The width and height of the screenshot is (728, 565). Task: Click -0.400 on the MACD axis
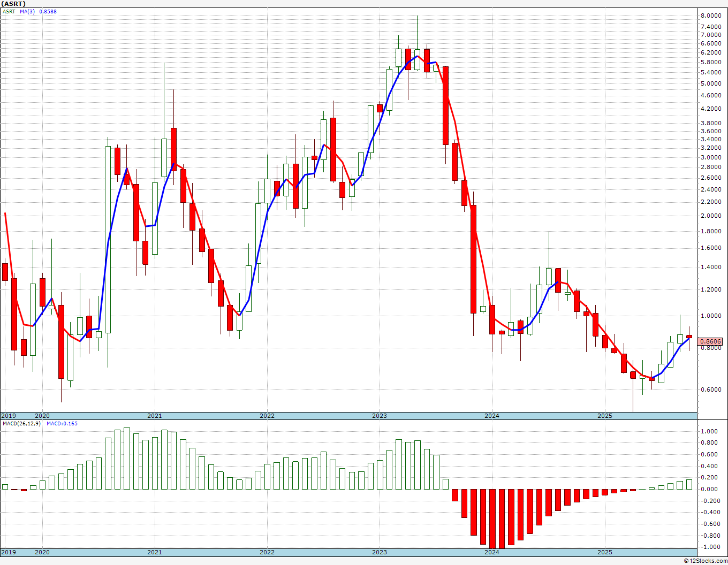pos(709,512)
